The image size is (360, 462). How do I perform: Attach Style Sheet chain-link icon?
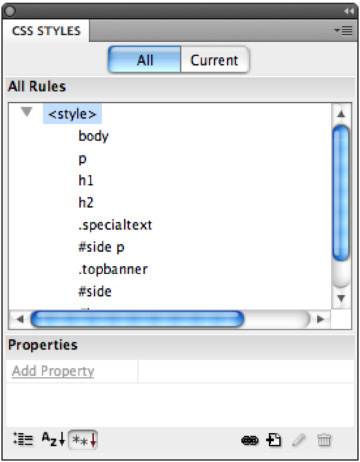(x=250, y=441)
